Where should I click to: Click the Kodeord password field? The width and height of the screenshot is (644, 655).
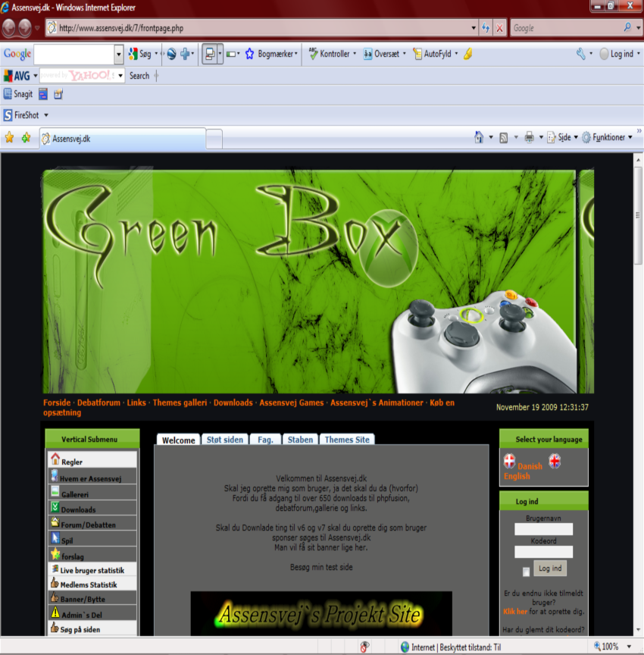[x=543, y=552]
